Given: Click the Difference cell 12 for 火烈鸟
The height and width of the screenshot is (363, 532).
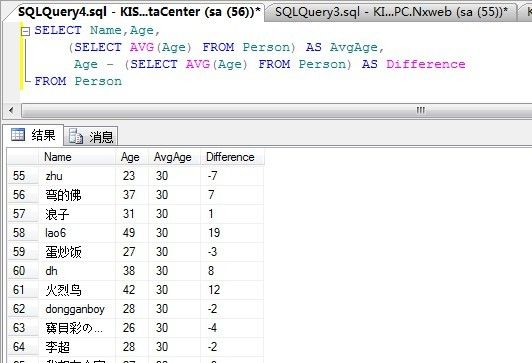Looking at the screenshot, I should coord(232,290).
